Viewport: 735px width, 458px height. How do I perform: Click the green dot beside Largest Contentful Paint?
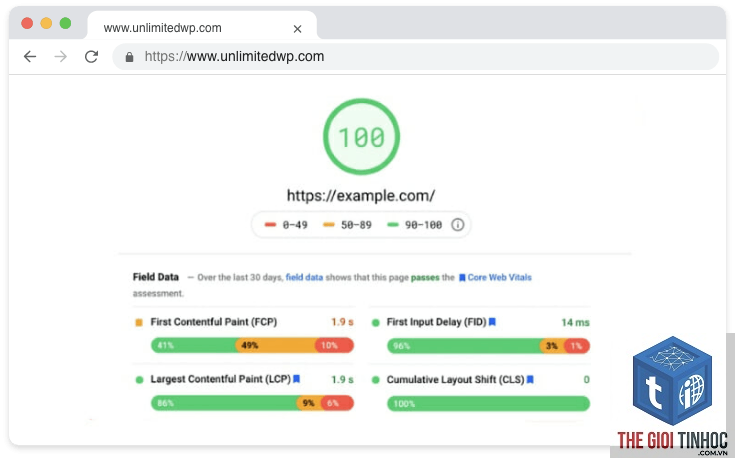point(139,380)
